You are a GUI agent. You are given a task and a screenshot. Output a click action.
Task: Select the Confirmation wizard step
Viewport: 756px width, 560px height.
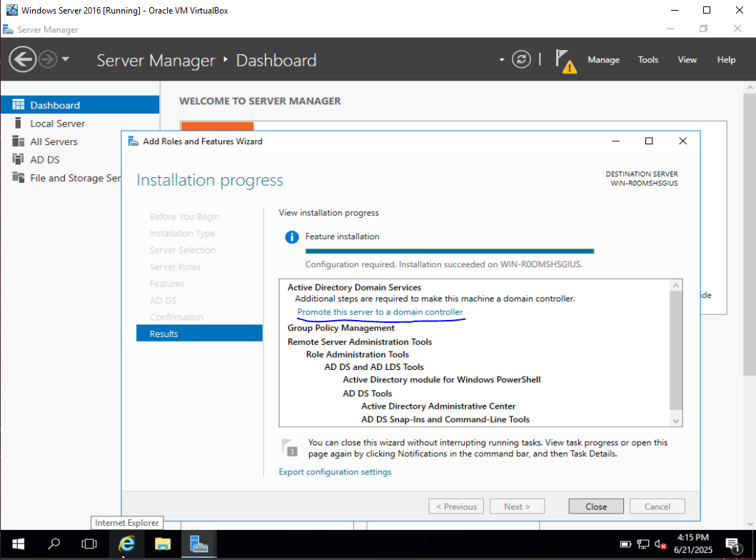click(x=176, y=317)
